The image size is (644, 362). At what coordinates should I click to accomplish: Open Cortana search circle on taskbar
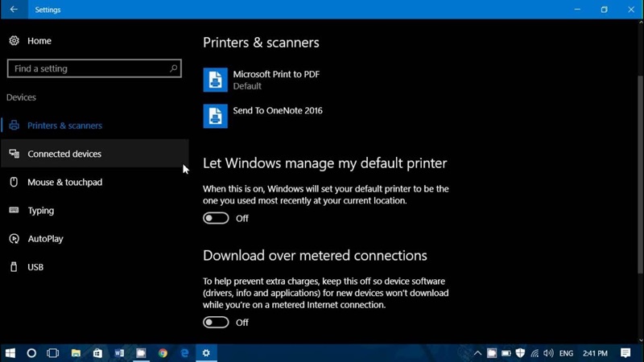(x=31, y=353)
